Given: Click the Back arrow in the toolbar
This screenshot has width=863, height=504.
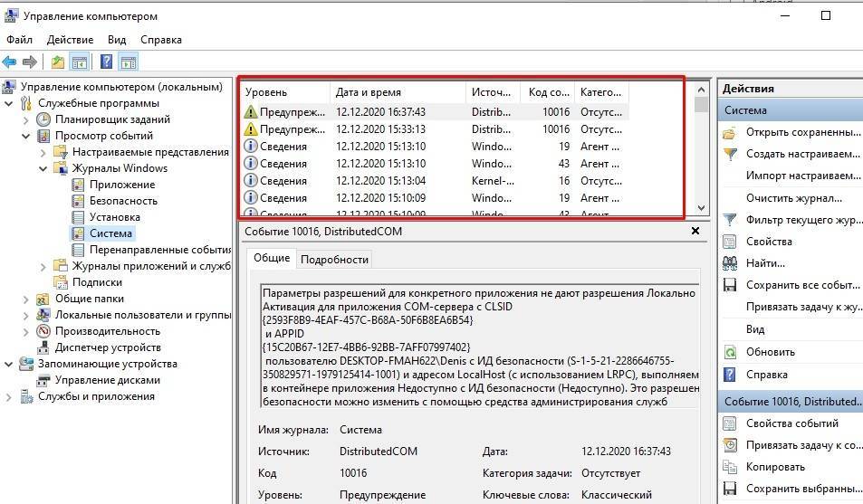Looking at the screenshot, I should 9,62.
